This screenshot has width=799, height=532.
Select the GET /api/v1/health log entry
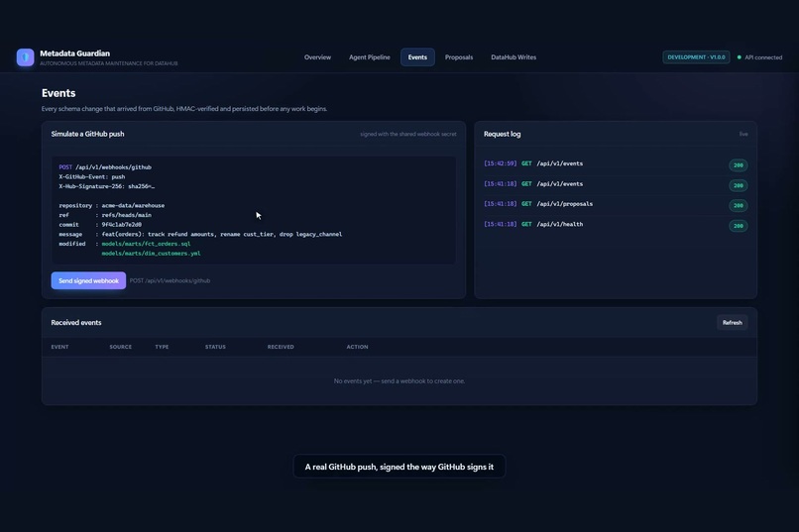616,225
